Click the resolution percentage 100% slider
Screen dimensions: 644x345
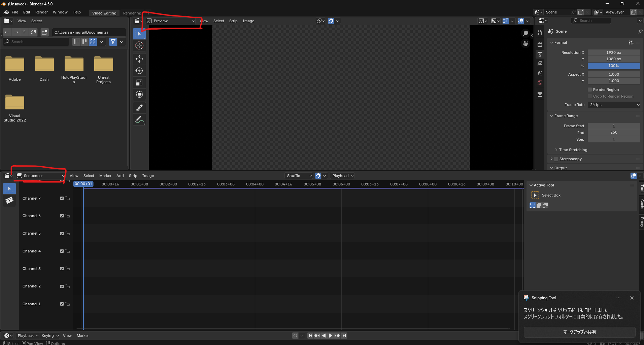click(613, 66)
